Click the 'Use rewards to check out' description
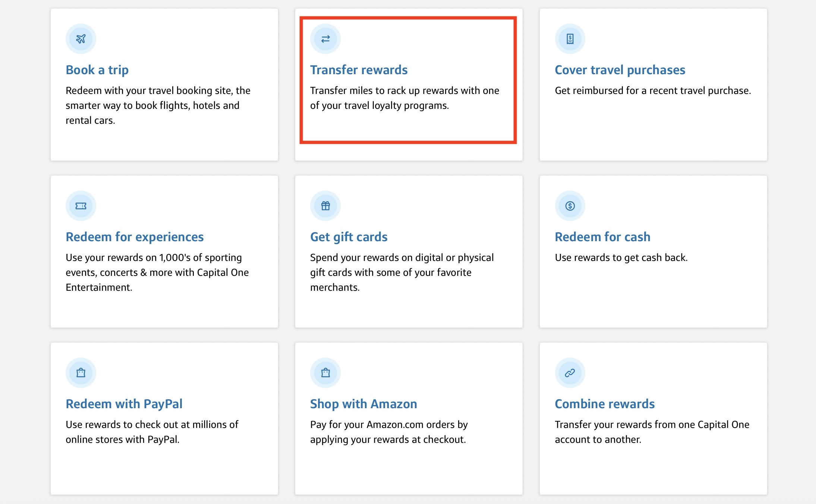 click(x=152, y=432)
